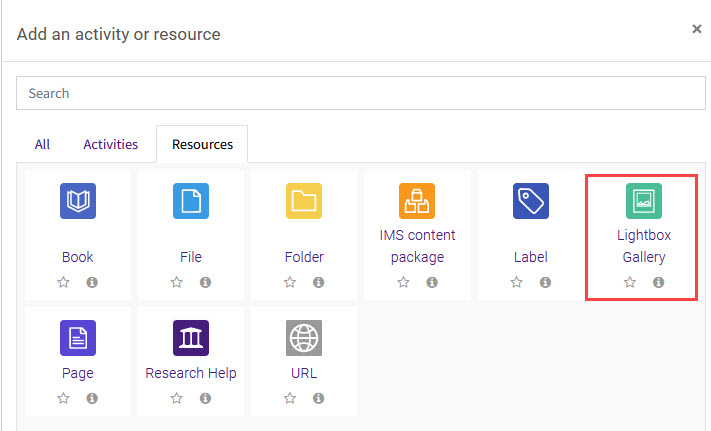Open the File text link
The image size is (711, 431).
tap(191, 257)
